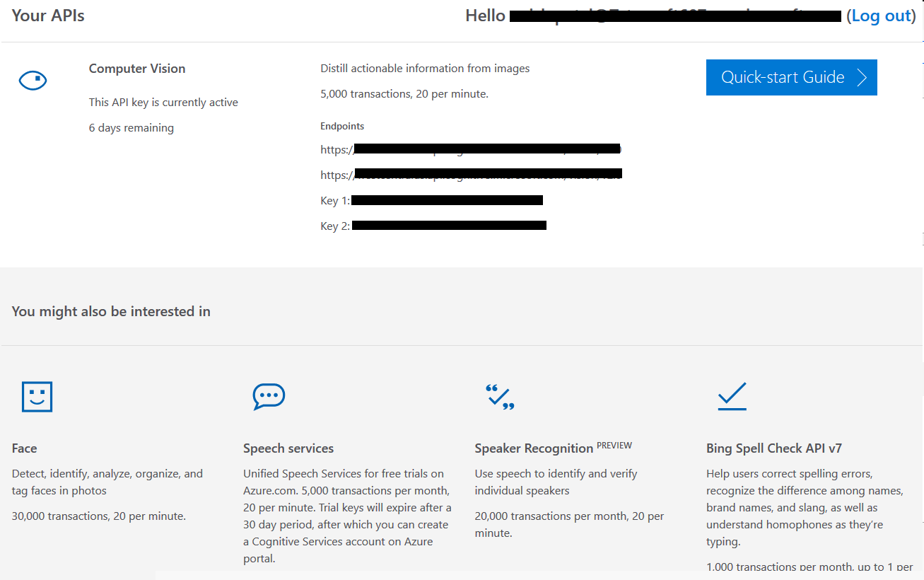The height and width of the screenshot is (580, 924).
Task: Click 'Help users correct spelling errors' description
Action: point(805,508)
